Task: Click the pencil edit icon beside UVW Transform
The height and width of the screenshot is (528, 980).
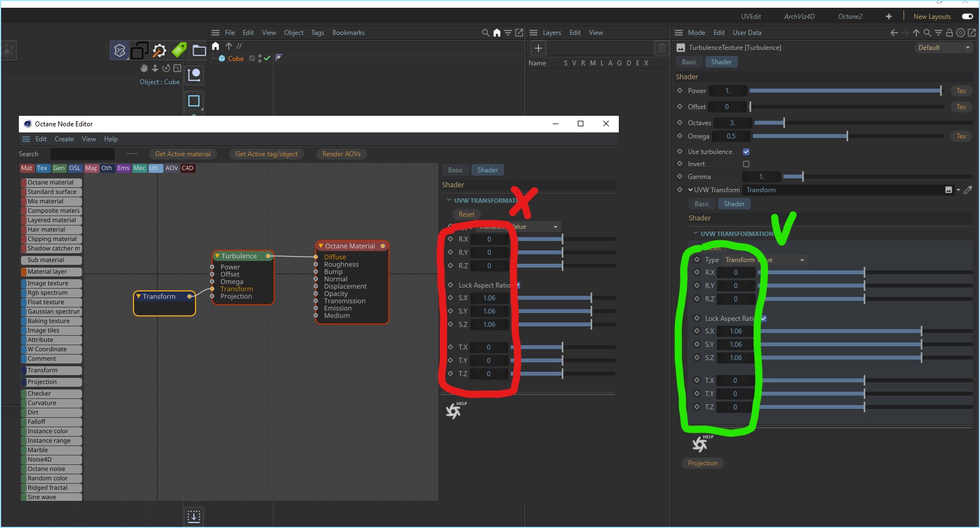Action: pyautogui.click(x=968, y=190)
